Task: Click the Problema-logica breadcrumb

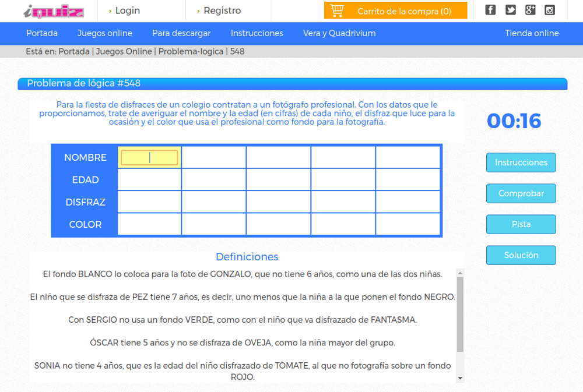Action: coord(191,51)
